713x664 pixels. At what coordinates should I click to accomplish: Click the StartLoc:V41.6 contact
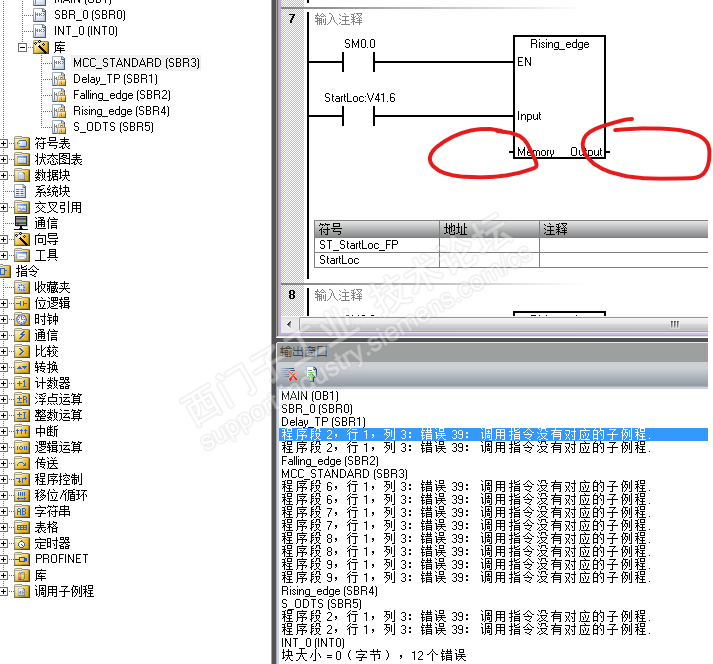[x=359, y=116]
